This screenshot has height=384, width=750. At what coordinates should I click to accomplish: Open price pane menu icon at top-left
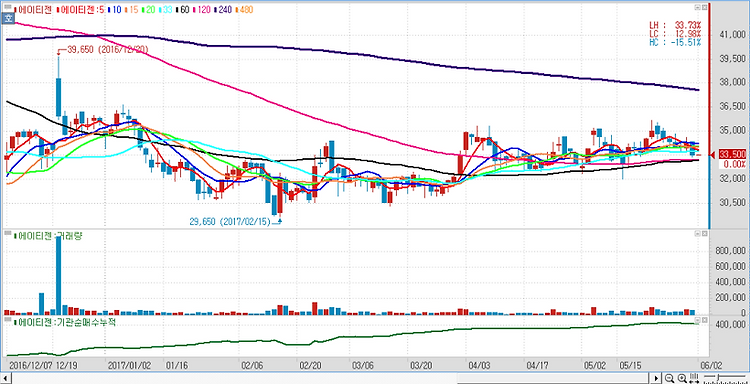tap(8, 7)
